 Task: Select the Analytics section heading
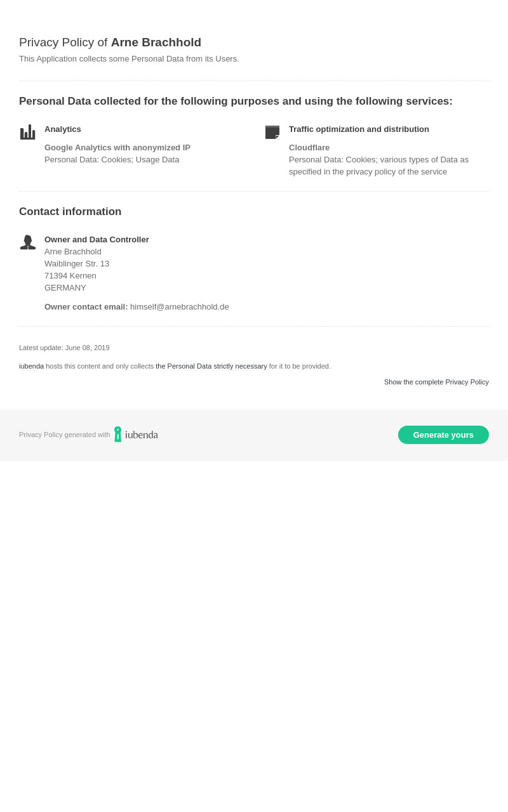63,129
